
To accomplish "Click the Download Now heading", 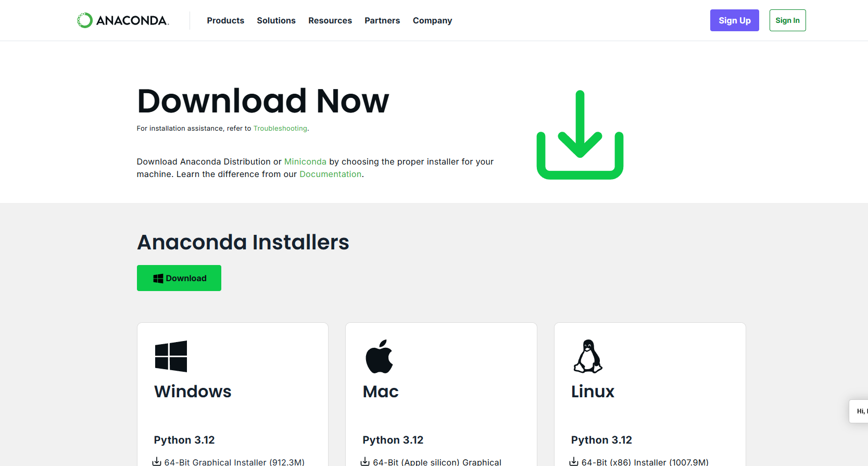I will coord(263,101).
